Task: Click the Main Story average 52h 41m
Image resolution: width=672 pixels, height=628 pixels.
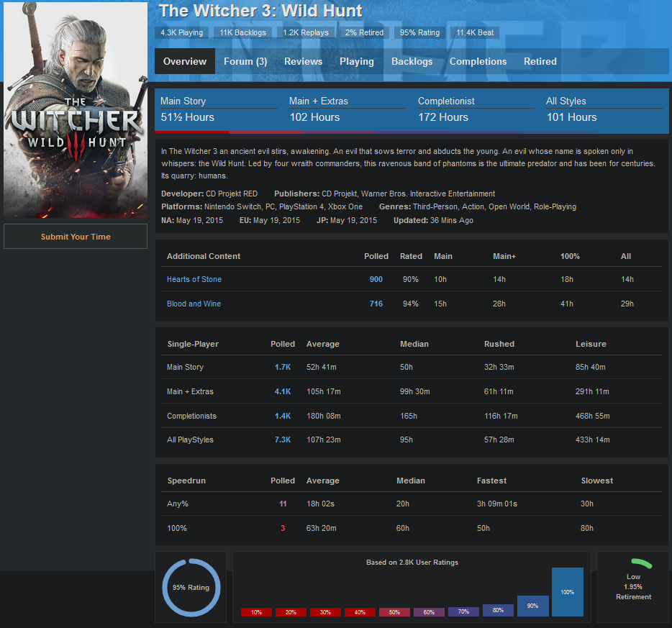Action: coord(322,367)
